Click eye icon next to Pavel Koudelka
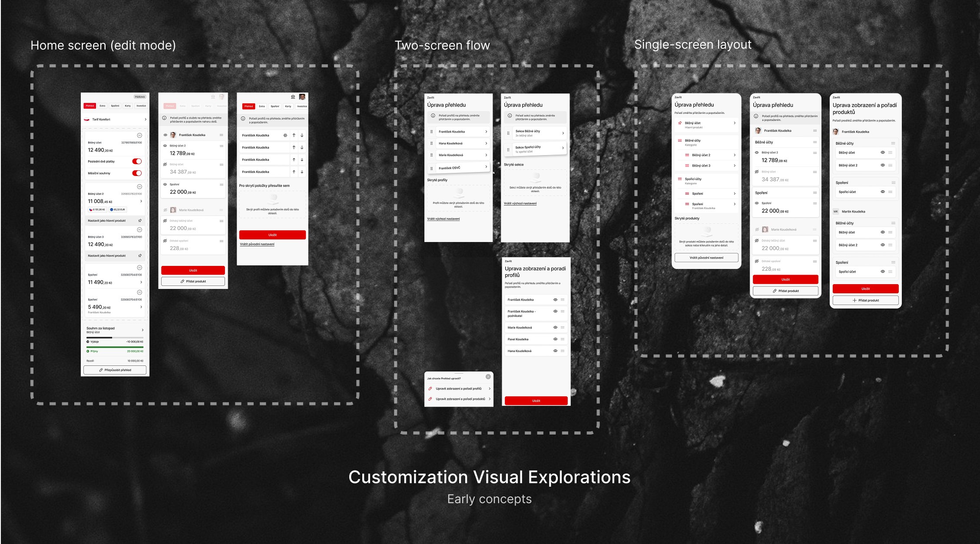This screenshot has width=980, height=544. point(555,339)
